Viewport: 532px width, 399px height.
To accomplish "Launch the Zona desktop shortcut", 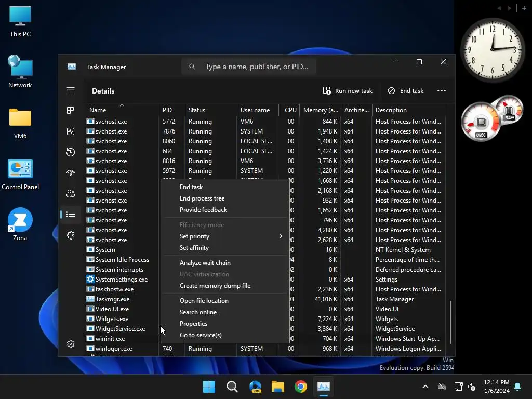I will pyautogui.click(x=20, y=224).
